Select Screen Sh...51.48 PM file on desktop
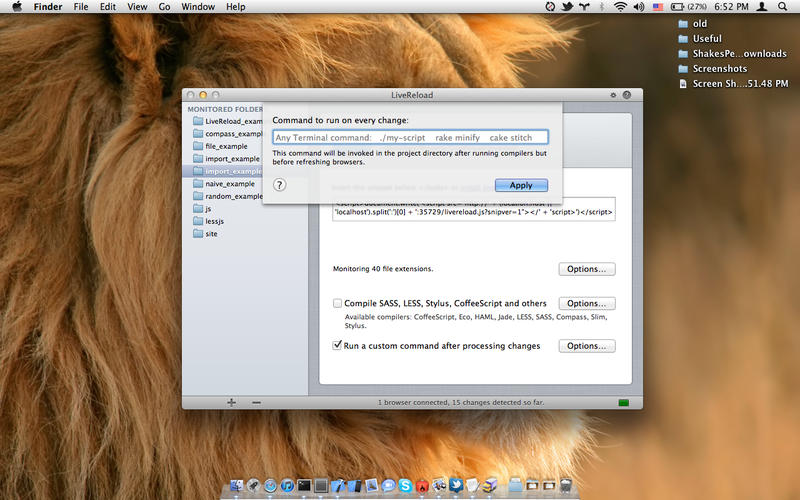The image size is (800, 500). [x=734, y=84]
